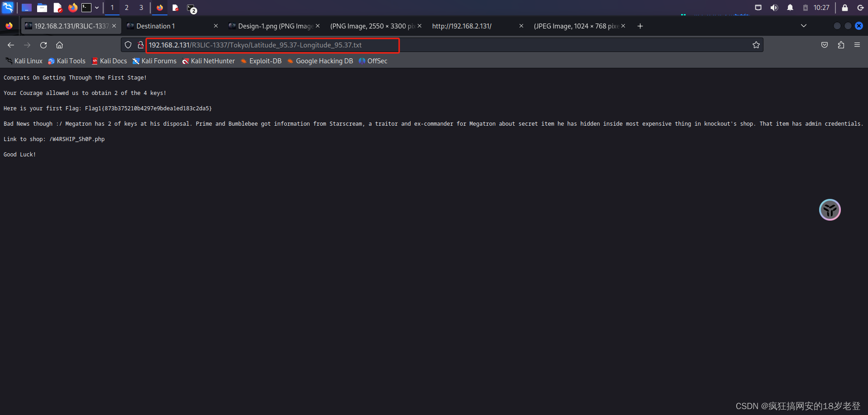Screen dimensions: 868x415
Task: Open the display settings tray icon
Action: [x=758, y=8]
